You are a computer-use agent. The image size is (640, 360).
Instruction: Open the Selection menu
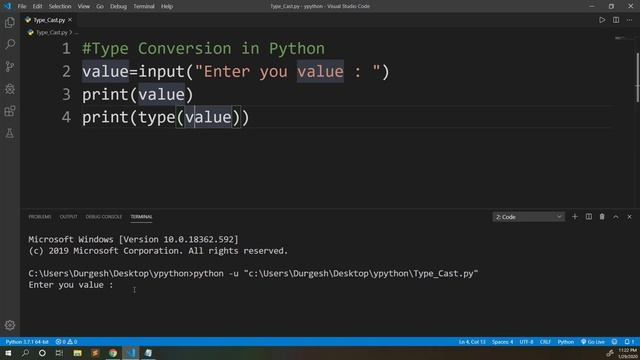pos(60,6)
